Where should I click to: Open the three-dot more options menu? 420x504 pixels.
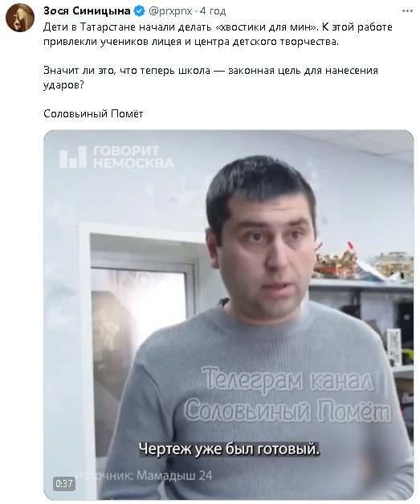(407, 11)
